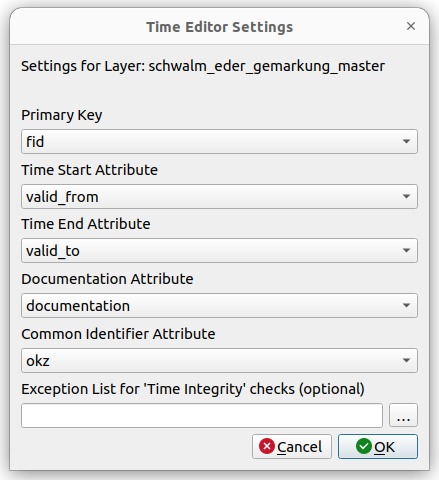This screenshot has width=439, height=480.
Task: Click the red cross icon on Cancel
Action: (x=267, y=446)
